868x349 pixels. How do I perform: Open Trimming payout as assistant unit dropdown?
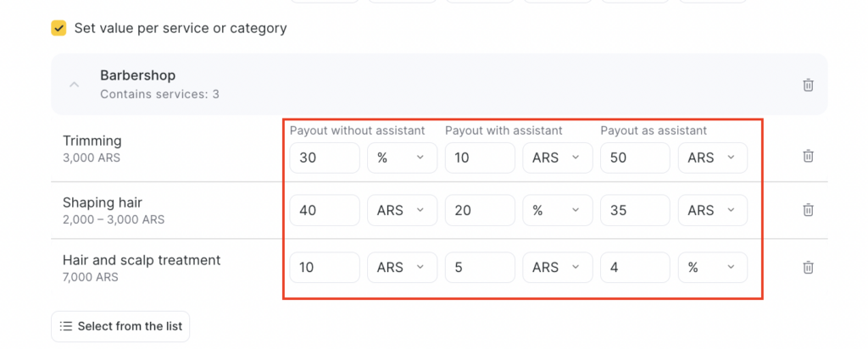click(712, 158)
